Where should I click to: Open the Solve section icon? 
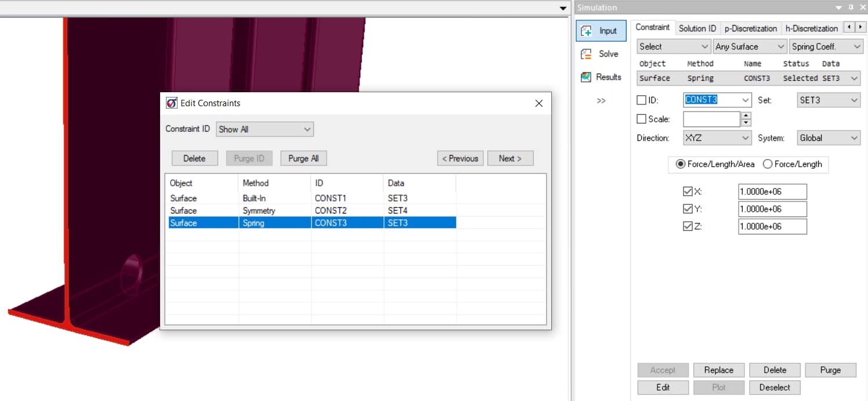coord(587,54)
